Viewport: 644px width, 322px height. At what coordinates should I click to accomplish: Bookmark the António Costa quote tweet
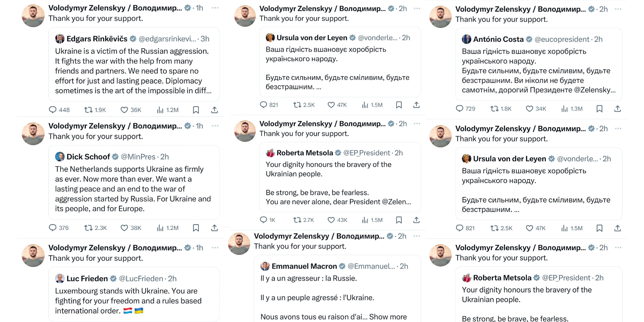point(600,109)
